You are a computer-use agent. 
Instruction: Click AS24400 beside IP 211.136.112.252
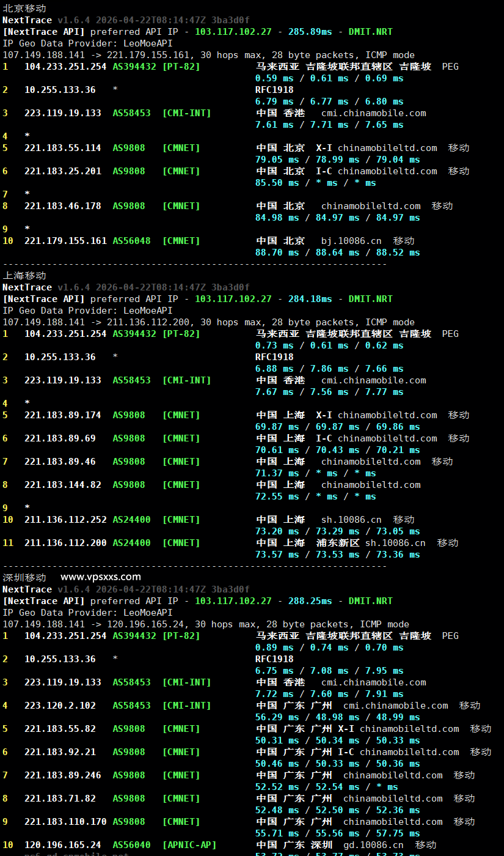[x=131, y=520]
